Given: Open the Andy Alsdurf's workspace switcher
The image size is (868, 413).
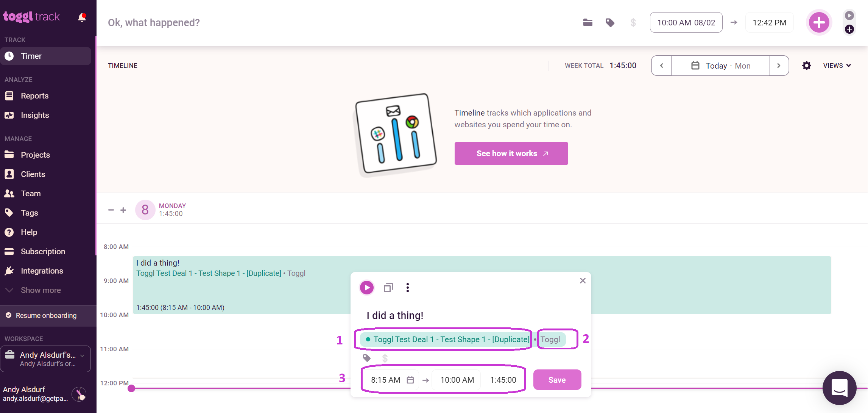Looking at the screenshot, I should 45,359.
